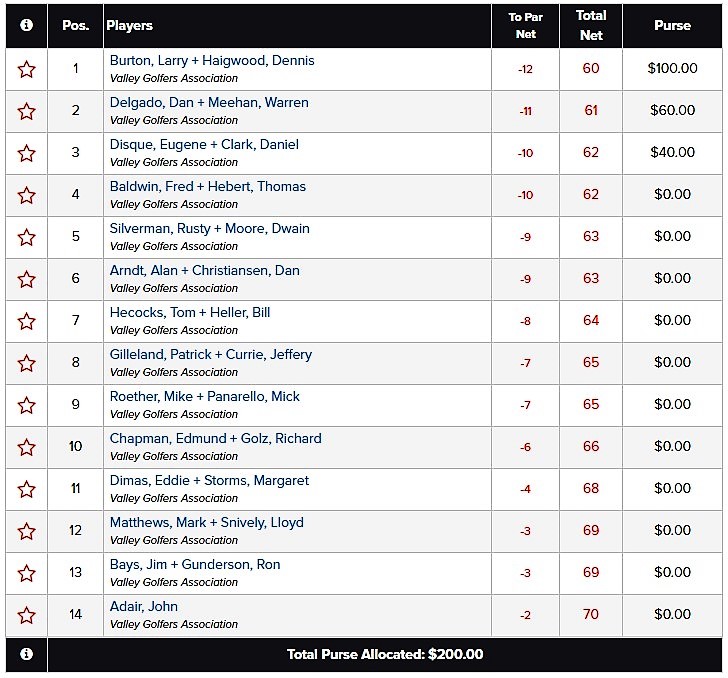Click the Pos. column header
This screenshot has width=728, height=678.
pyautogui.click(x=75, y=26)
